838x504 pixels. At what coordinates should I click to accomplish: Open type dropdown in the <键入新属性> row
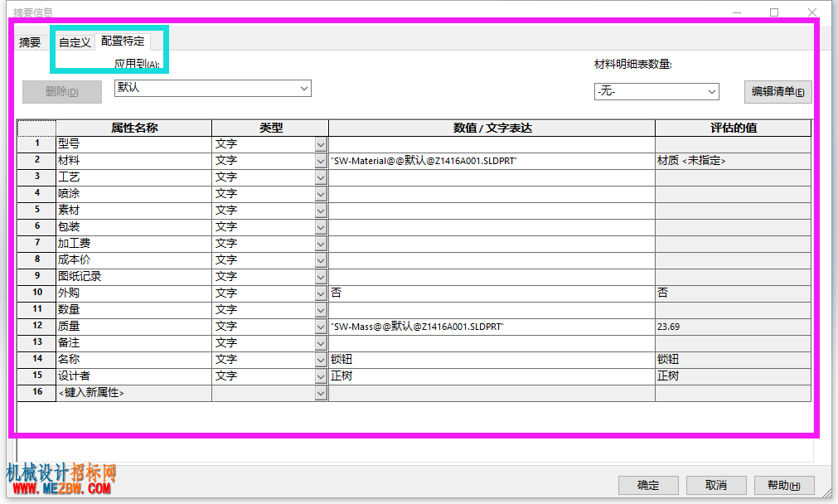[x=321, y=393]
